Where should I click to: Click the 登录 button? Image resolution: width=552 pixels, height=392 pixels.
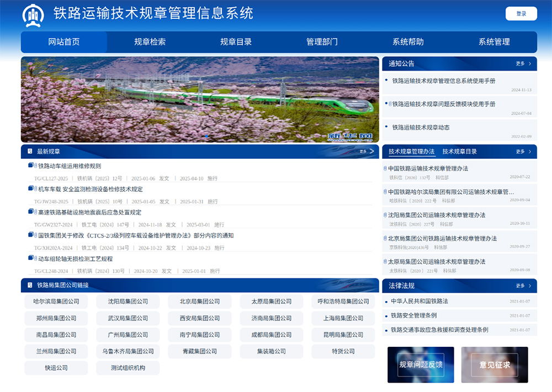click(x=521, y=14)
